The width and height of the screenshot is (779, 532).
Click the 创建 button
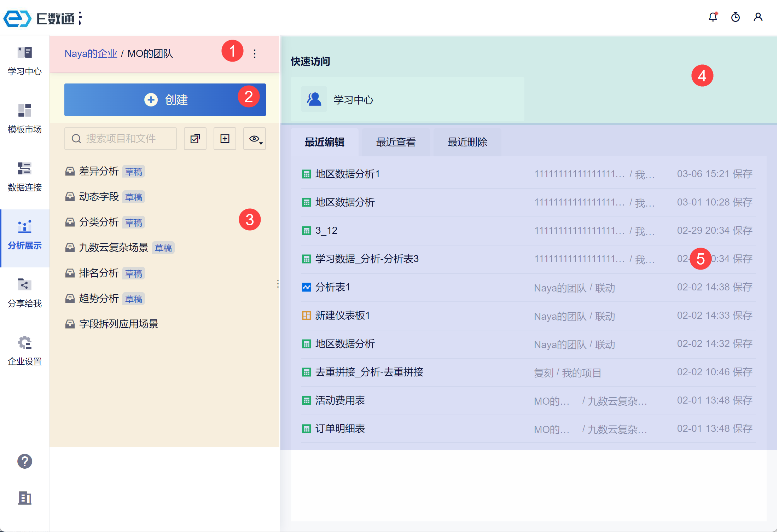[x=165, y=100]
